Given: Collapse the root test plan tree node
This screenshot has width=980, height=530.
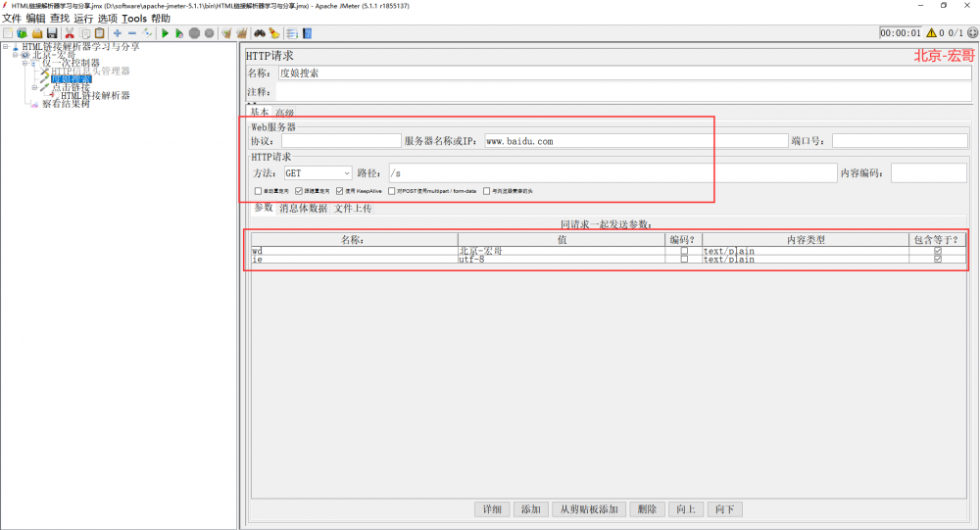Looking at the screenshot, I should (x=6, y=47).
